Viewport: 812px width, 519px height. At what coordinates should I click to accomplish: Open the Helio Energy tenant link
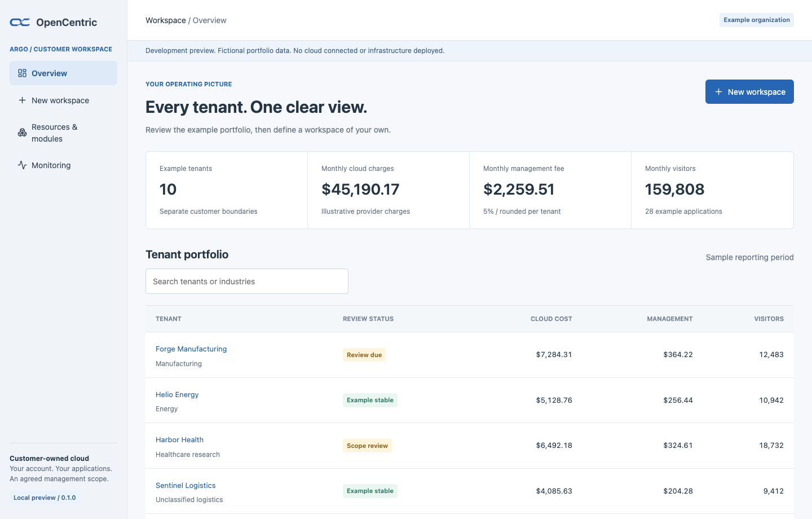coord(177,395)
